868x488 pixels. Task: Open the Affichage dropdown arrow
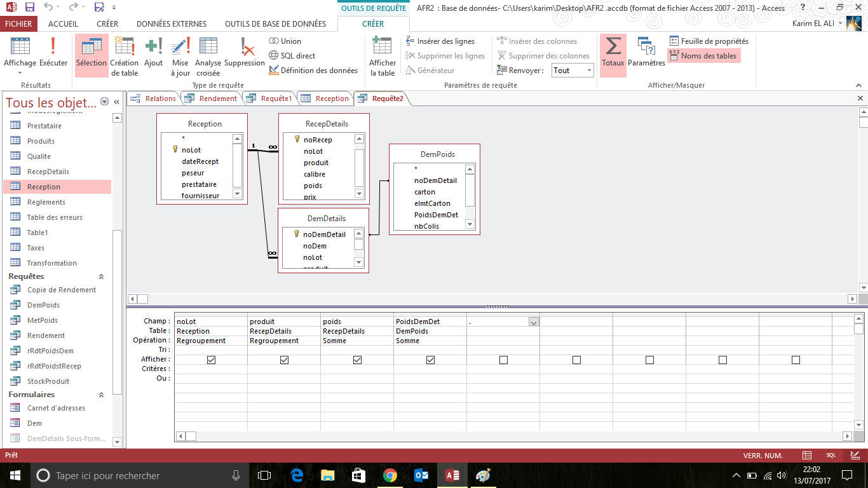pos(20,73)
